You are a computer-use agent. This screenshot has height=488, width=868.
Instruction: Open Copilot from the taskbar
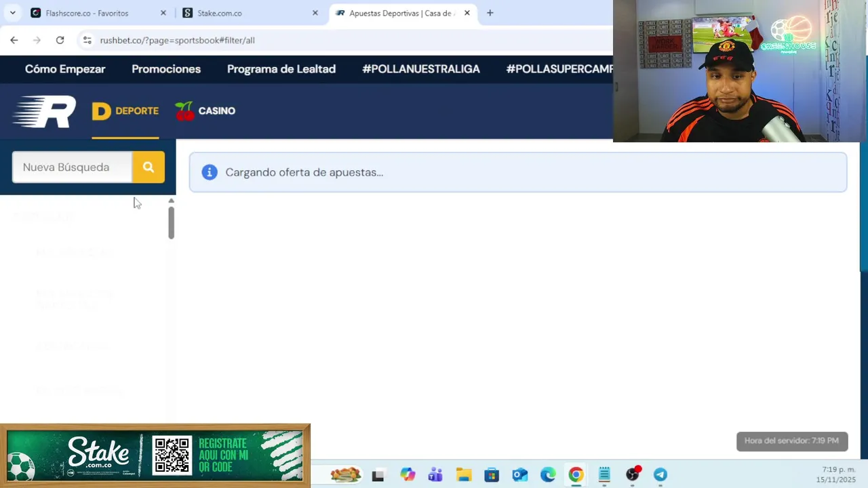point(407,475)
